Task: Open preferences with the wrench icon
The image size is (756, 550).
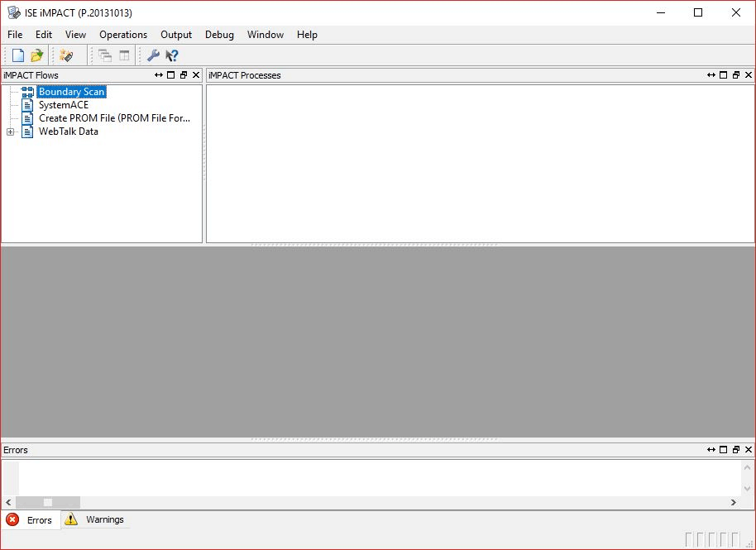Action: pyautogui.click(x=153, y=55)
